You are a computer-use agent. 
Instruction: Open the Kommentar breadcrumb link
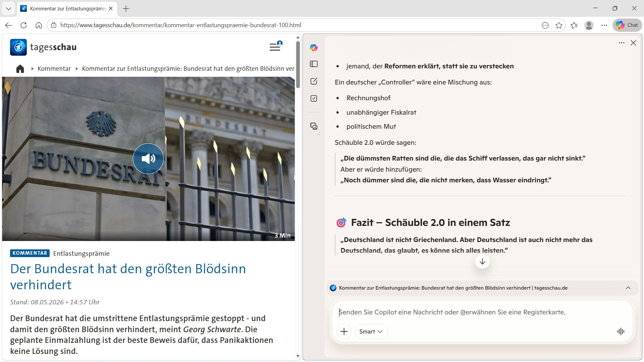point(54,69)
